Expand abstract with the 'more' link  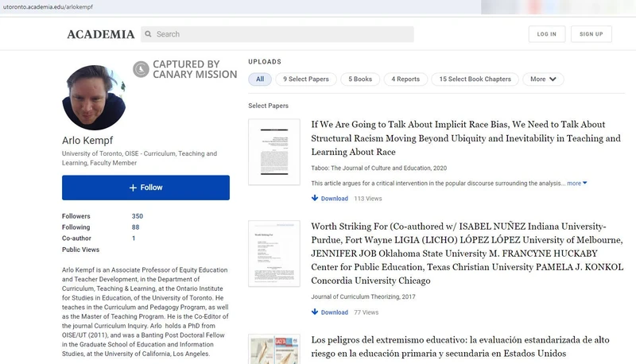click(x=577, y=184)
